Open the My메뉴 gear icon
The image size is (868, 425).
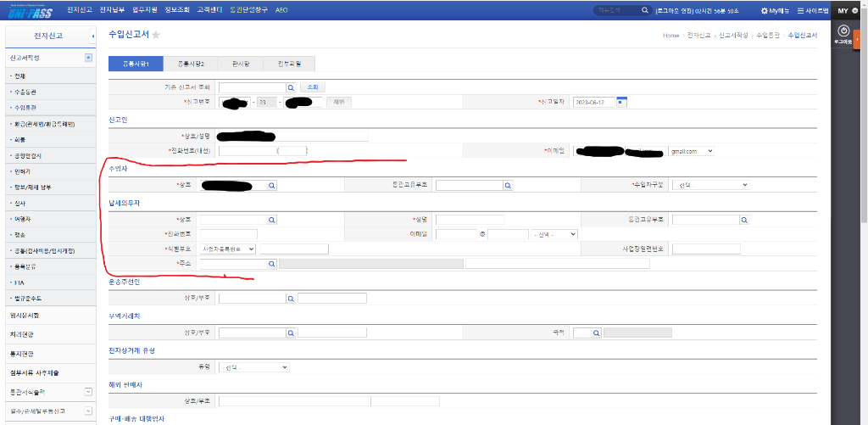[x=764, y=10]
